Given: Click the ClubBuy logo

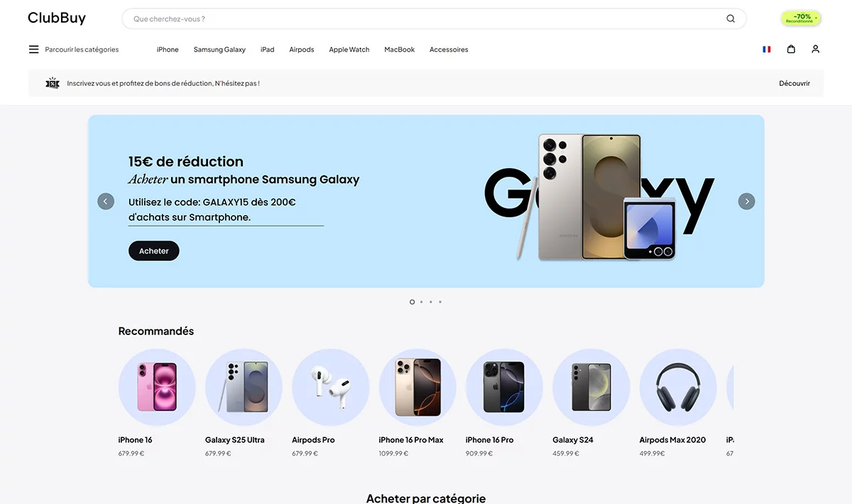Looking at the screenshot, I should (57, 18).
